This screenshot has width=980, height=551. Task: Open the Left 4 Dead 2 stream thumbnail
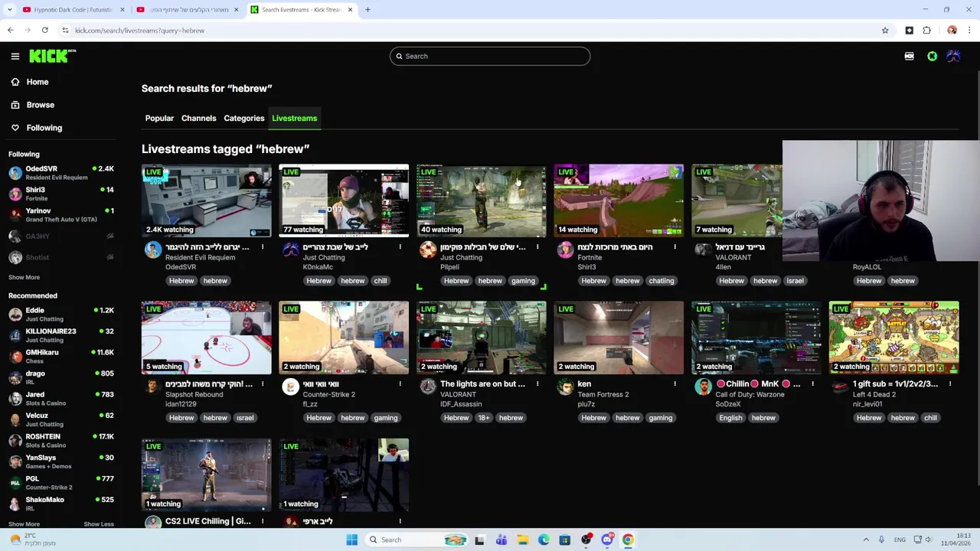(x=893, y=337)
